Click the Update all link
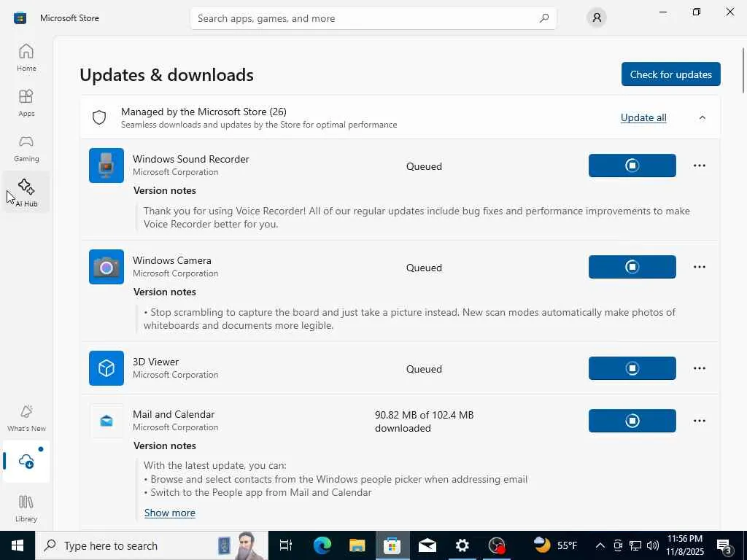This screenshot has height=560, width=747. click(x=643, y=117)
